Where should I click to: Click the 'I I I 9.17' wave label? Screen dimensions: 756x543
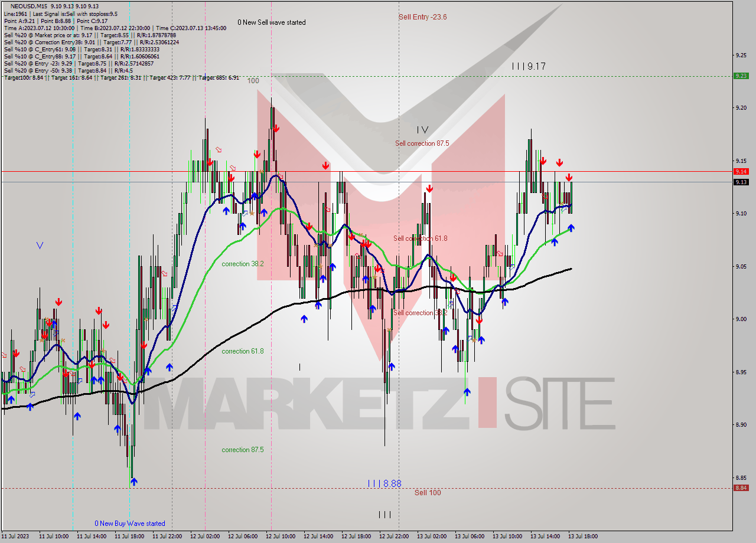click(x=529, y=67)
